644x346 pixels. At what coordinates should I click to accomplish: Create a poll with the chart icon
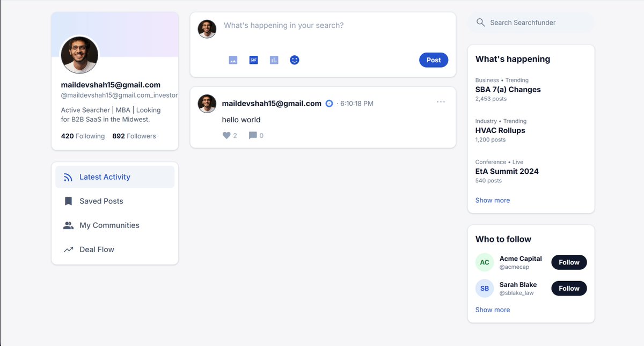(274, 60)
